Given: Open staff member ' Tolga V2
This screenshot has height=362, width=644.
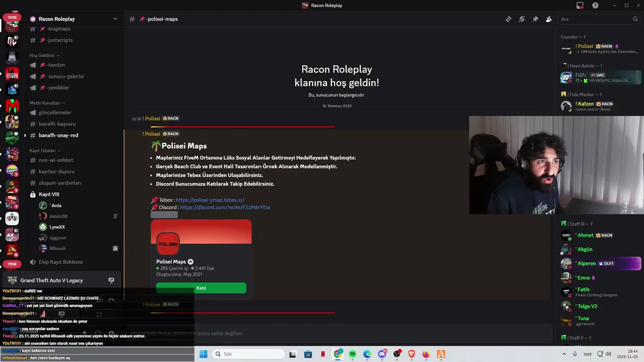Looking at the screenshot, I should tap(600, 306).
